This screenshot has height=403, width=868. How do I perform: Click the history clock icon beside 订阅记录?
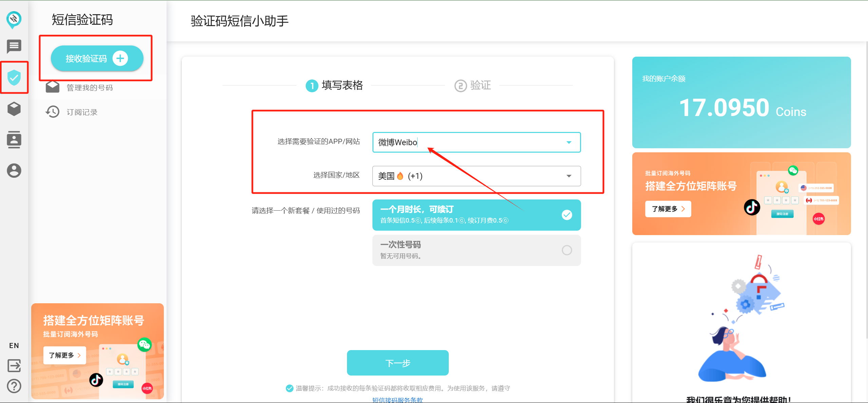coord(53,112)
